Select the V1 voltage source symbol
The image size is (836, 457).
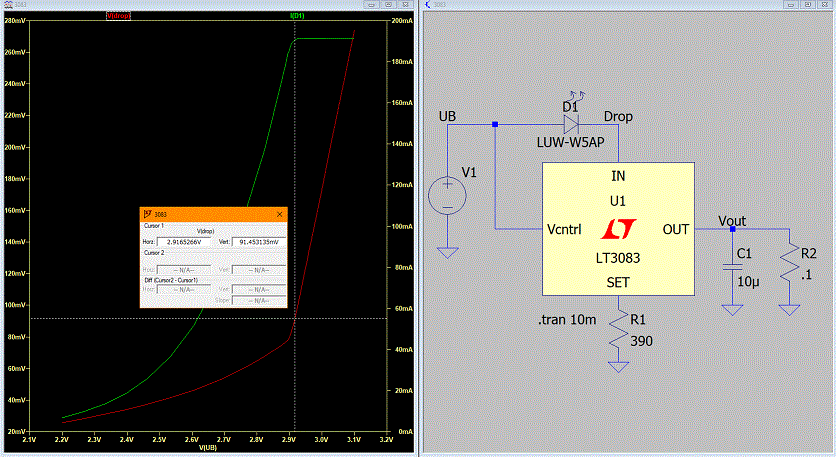(x=447, y=196)
